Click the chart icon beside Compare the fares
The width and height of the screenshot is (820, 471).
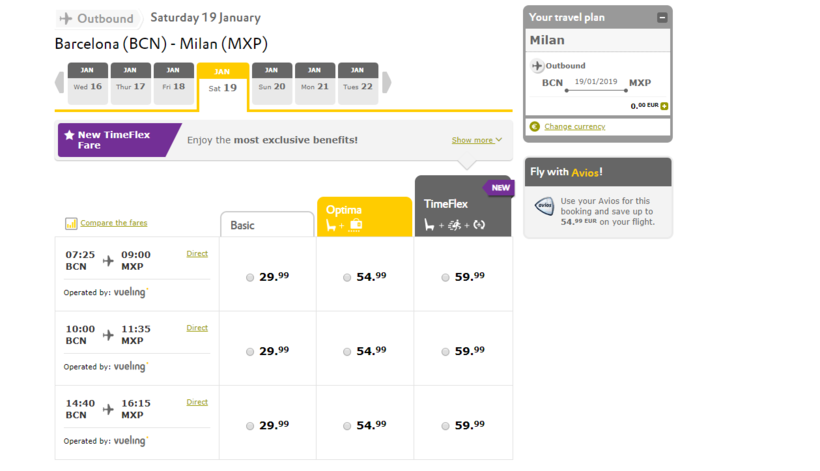pos(71,223)
